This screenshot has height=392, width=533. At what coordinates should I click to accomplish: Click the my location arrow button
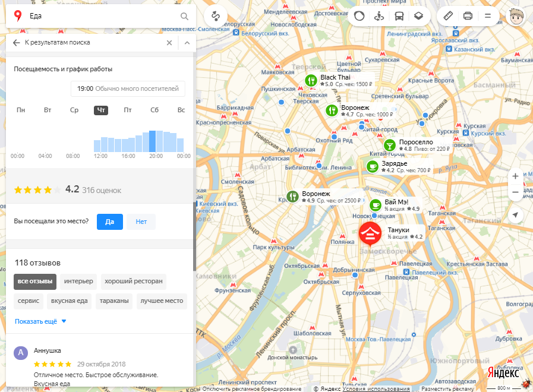click(x=515, y=215)
